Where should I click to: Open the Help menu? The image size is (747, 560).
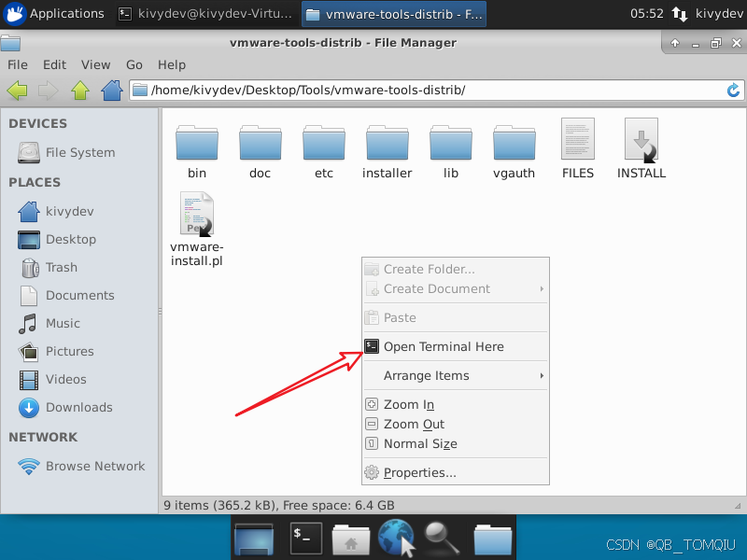click(x=172, y=64)
